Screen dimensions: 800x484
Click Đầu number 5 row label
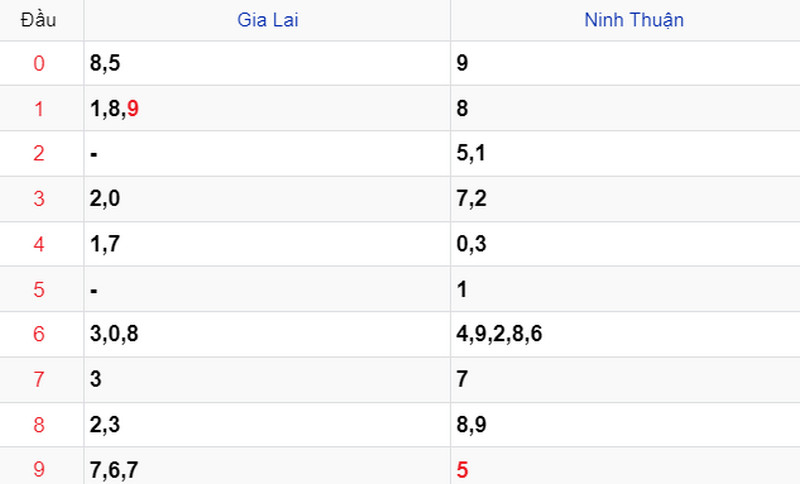[39, 289]
